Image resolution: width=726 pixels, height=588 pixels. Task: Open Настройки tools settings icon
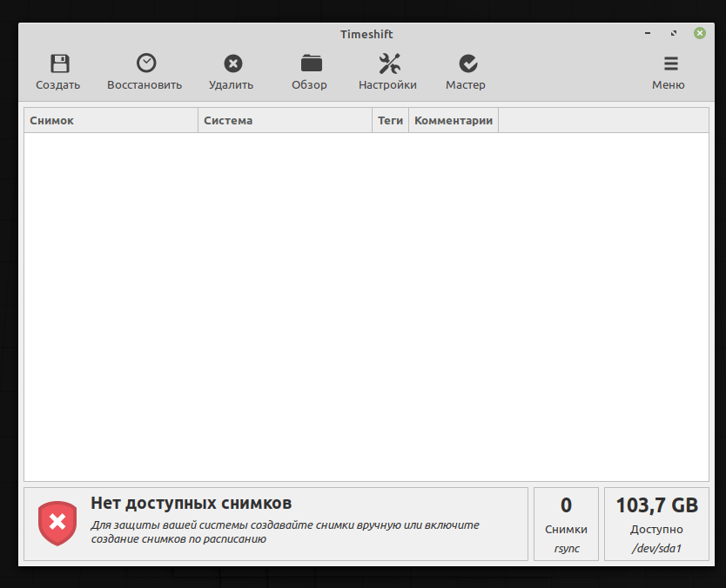(389, 63)
